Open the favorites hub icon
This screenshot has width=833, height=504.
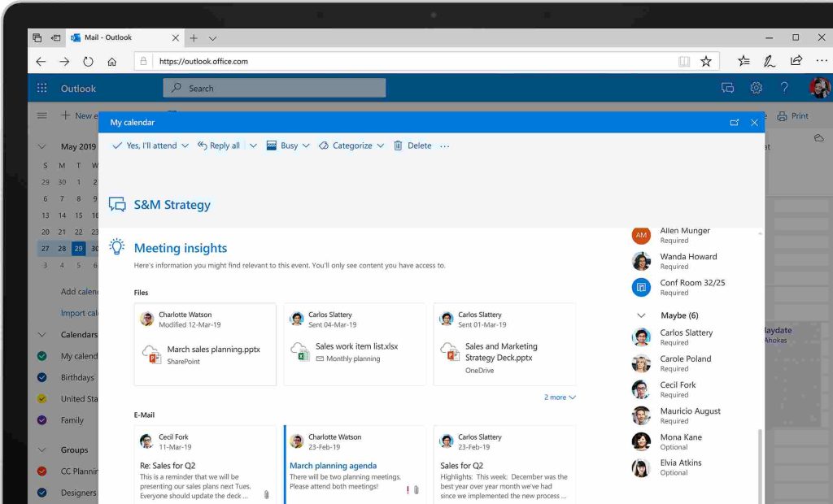[x=744, y=61]
